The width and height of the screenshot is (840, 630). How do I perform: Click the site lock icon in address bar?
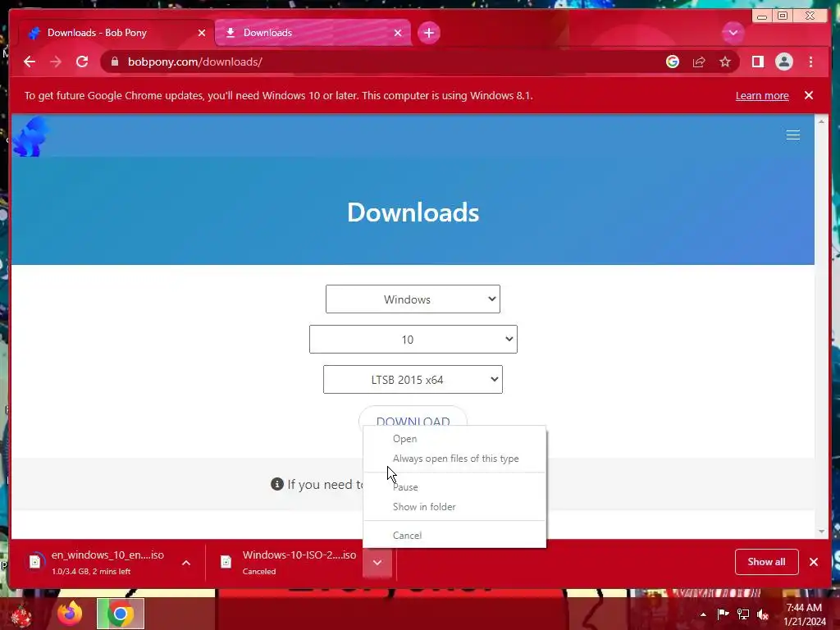(x=115, y=62)
